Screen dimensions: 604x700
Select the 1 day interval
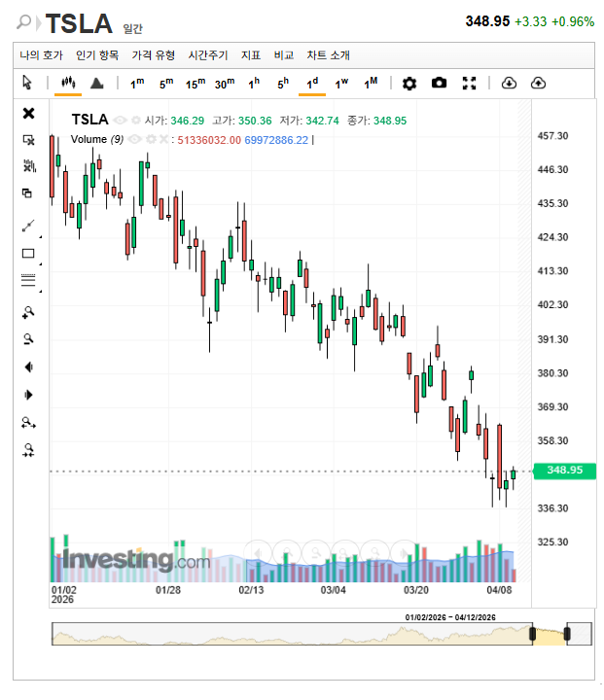coord(312,83)
